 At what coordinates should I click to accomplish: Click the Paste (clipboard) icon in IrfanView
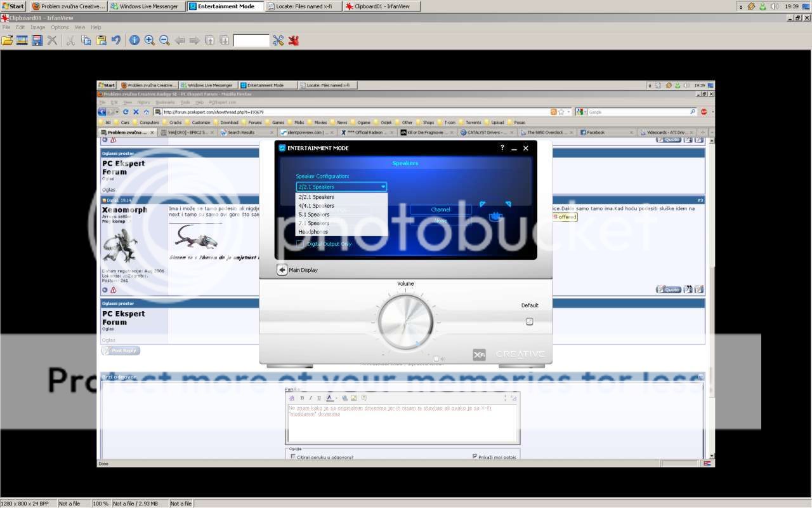(101, 40)
